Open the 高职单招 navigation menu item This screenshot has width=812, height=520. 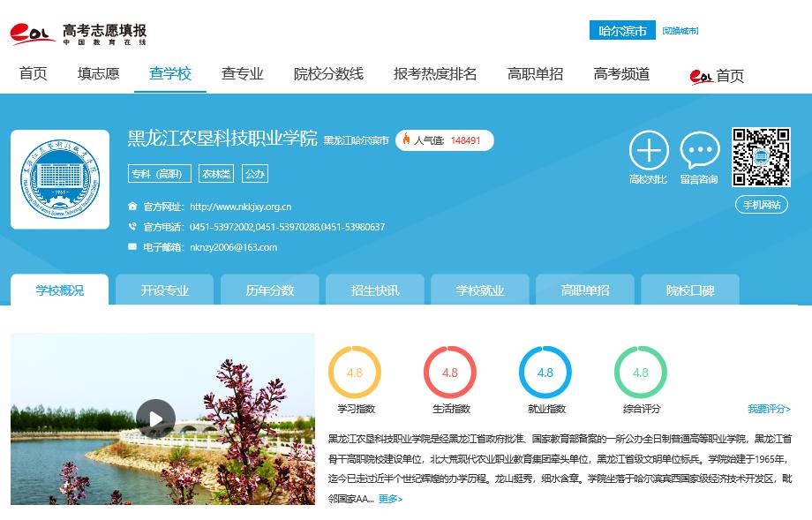[x=535, y=73]
